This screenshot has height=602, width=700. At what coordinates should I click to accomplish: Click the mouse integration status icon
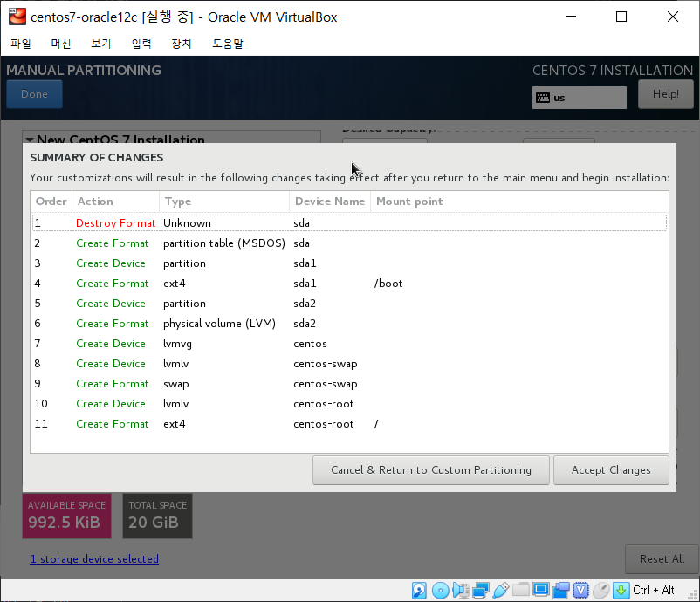(x=601, y=591)
